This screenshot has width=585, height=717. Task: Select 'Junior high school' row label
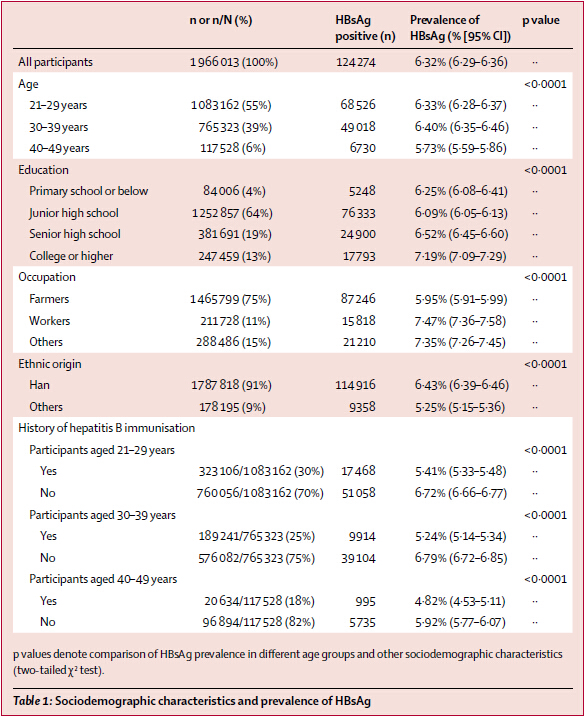click(74, 213)
